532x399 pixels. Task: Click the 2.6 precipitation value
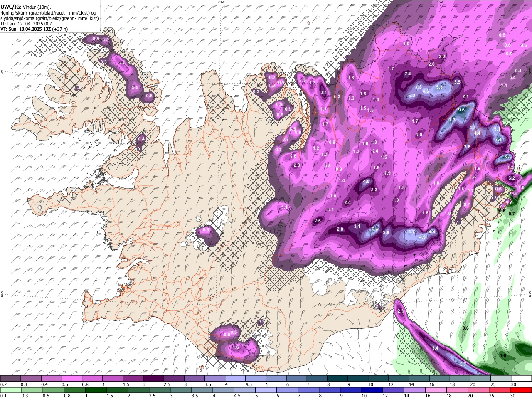point(318,221)
